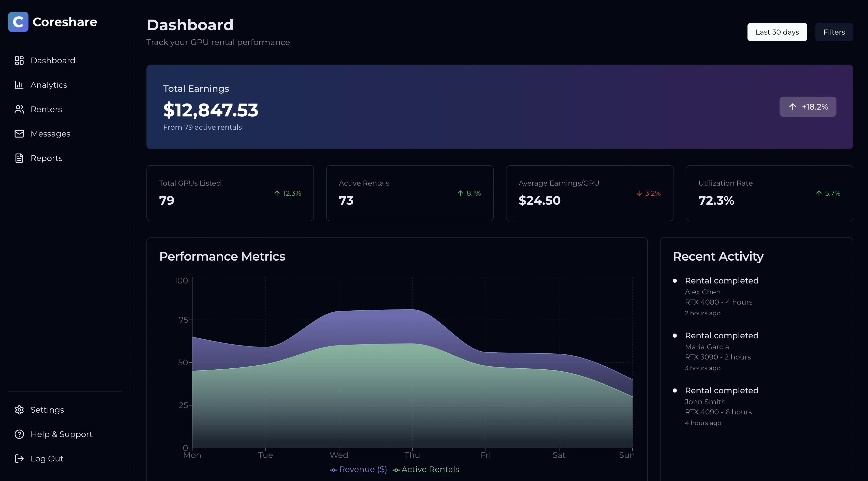
Task: Open the Utilization Rate stat card
Action: (769, 193)
